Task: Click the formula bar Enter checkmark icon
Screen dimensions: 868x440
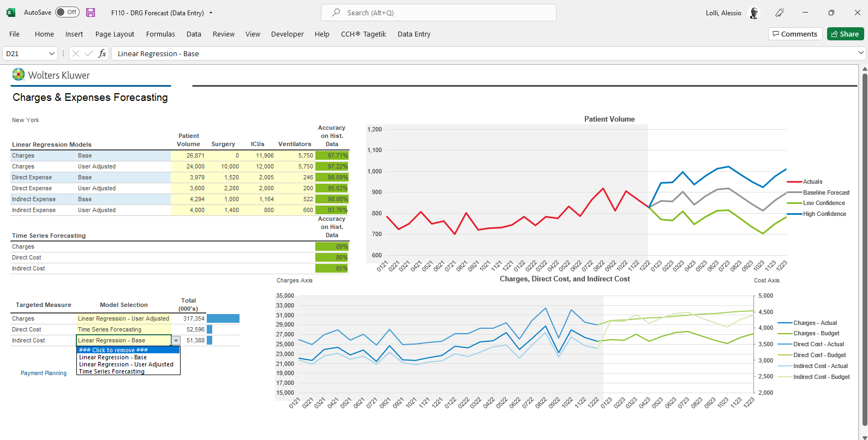Action: (x=88, y=53)
